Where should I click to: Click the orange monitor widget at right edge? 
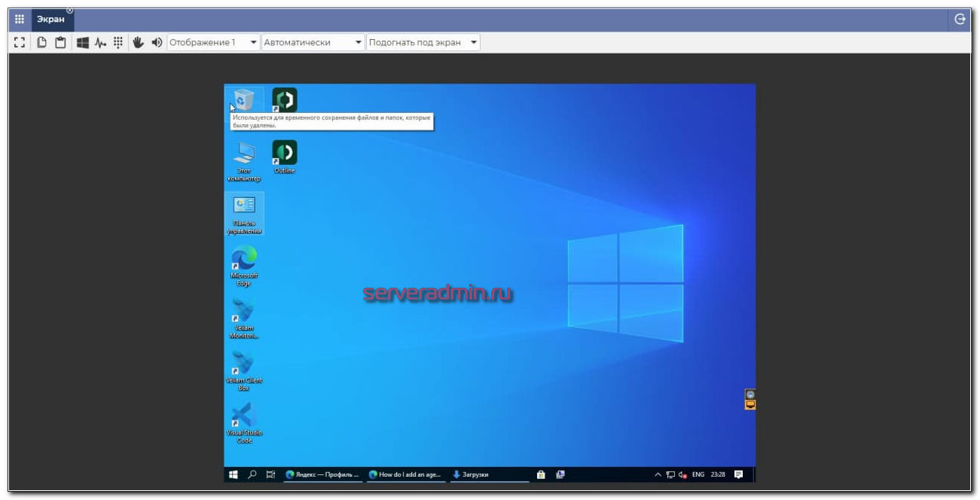750,405
